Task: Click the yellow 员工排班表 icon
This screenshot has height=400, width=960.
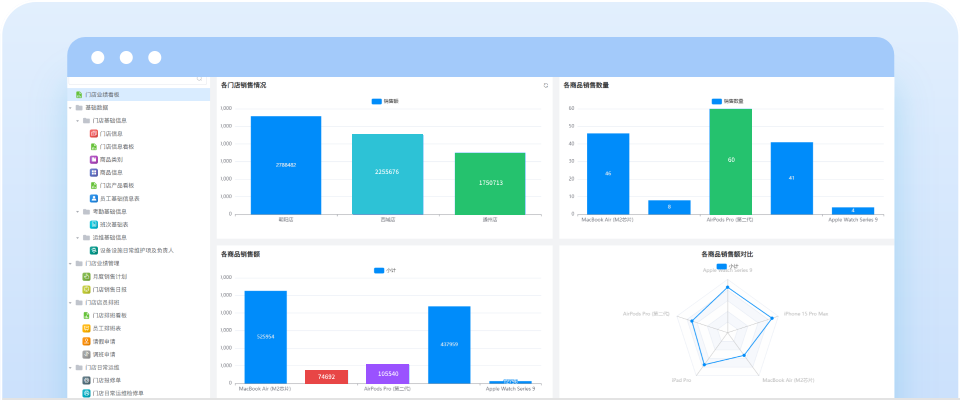Action: pyautogui.click(x=86, y=328)
